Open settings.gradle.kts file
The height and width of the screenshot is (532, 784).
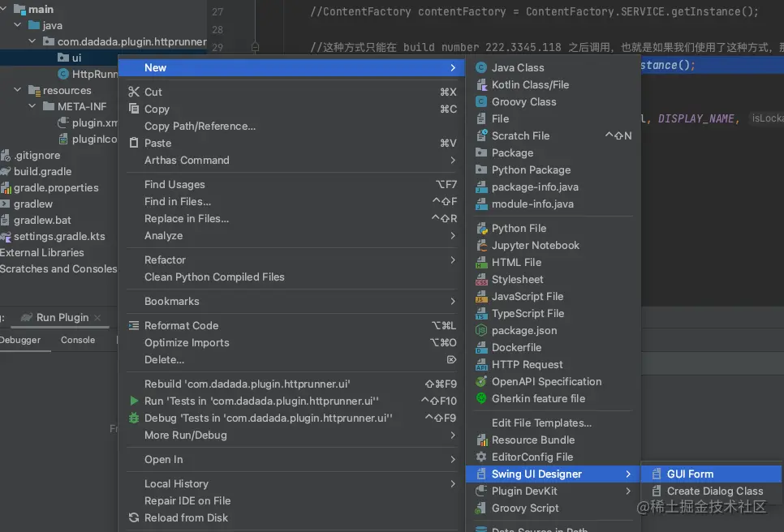70,237
